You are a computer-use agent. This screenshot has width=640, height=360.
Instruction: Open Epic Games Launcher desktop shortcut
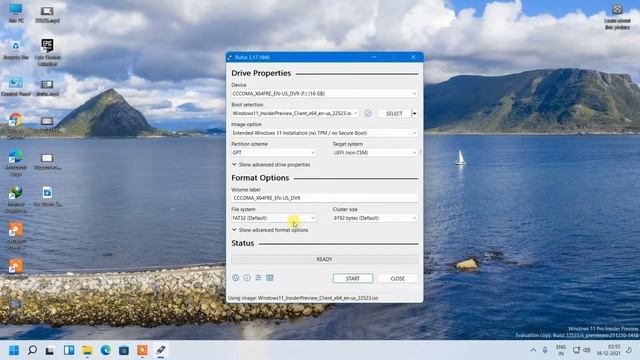click(x=47, y=52)
